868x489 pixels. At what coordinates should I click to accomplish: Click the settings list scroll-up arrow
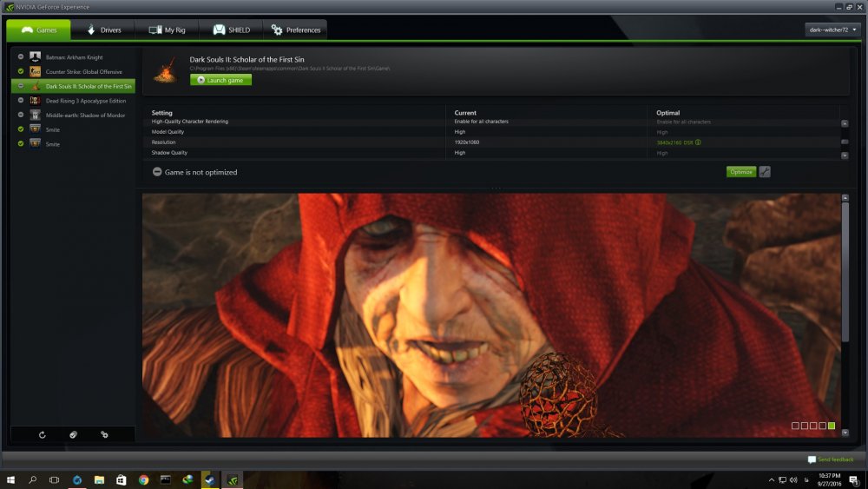coord(845,123)
